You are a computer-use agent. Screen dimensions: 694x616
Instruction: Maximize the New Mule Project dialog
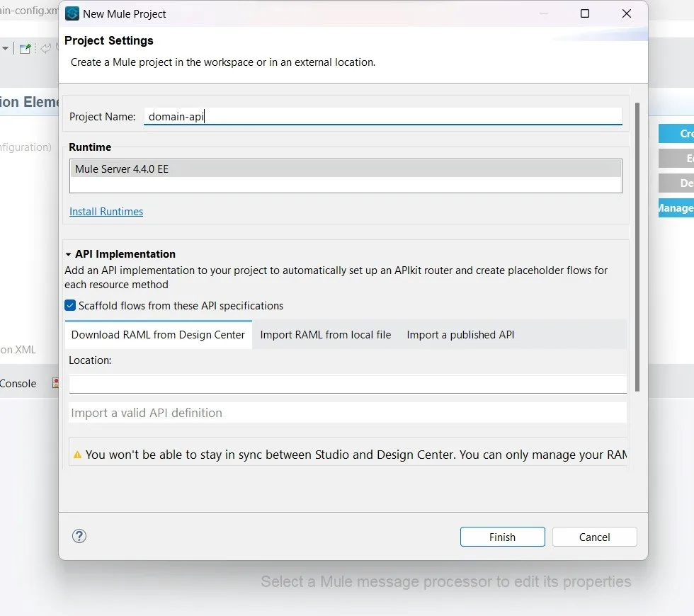click(585, 13)
